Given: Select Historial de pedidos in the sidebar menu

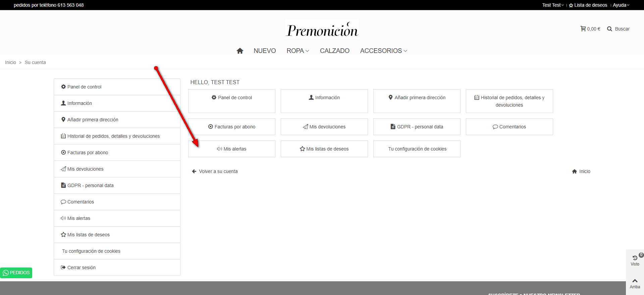Looking at the screenshot, I should click(117, 136).
